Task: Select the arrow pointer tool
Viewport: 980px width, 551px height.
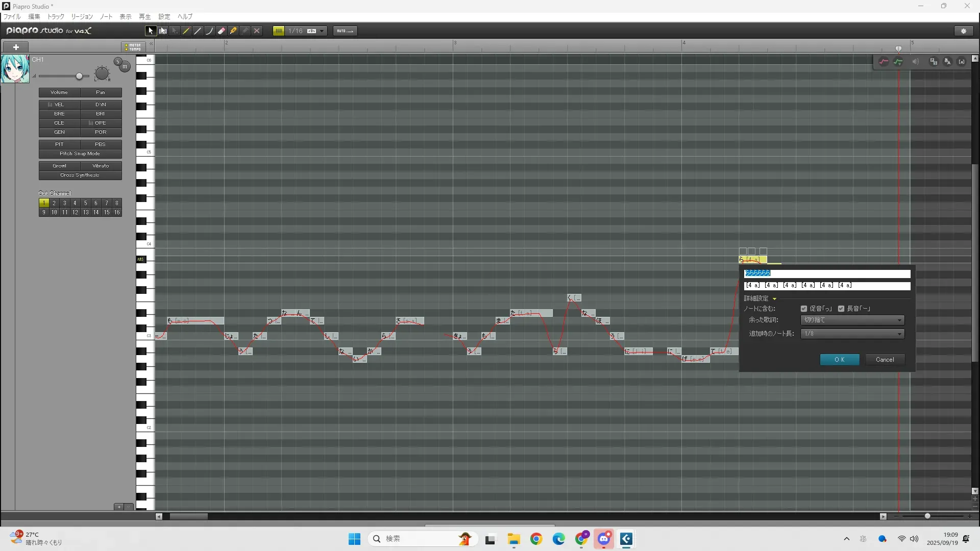Action: (151, 31)
